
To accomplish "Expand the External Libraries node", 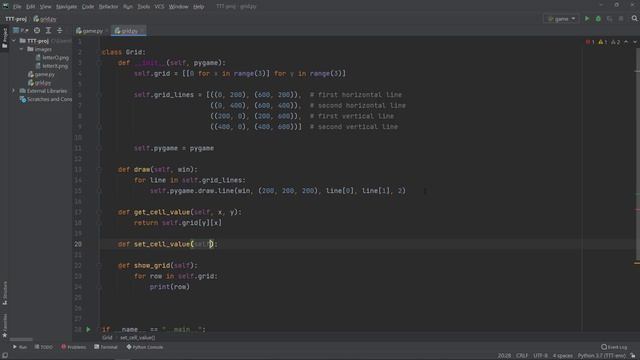I will [14, 91].
